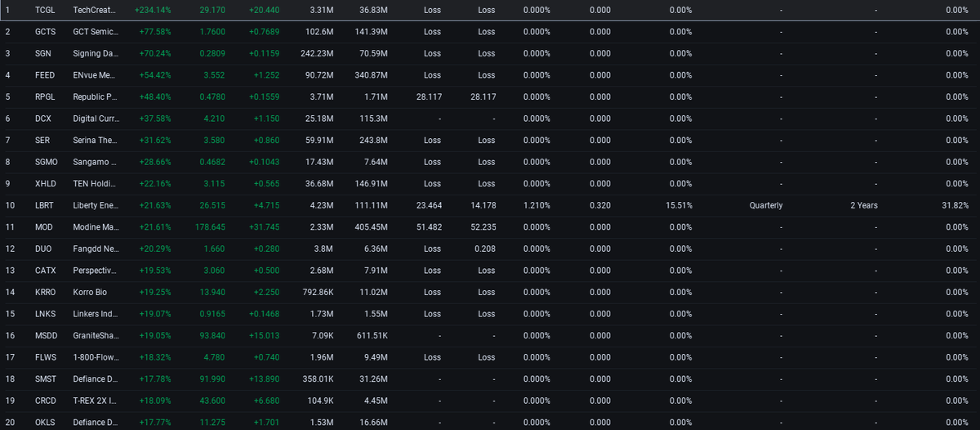The image size is (980, 430).
Task: Choose the CRCD ticker
Action: click(x=46, y=401)
